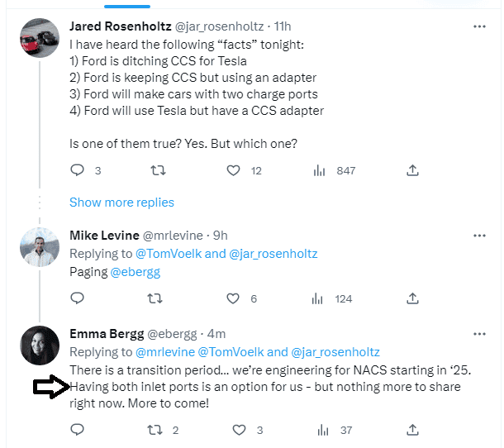The height and width of the screenshot is (448, 504).
Task: Show more replies in thread
Action: coord(121,203)
